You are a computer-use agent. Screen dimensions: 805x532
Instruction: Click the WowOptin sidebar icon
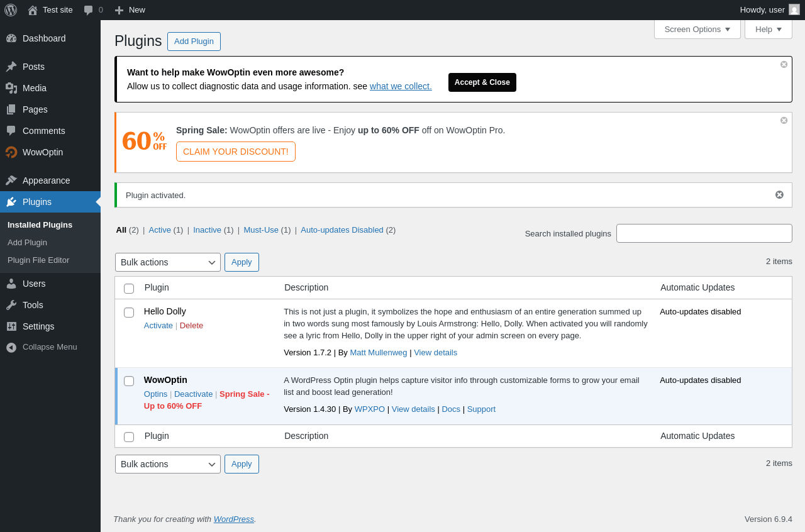tap(11, 152)
